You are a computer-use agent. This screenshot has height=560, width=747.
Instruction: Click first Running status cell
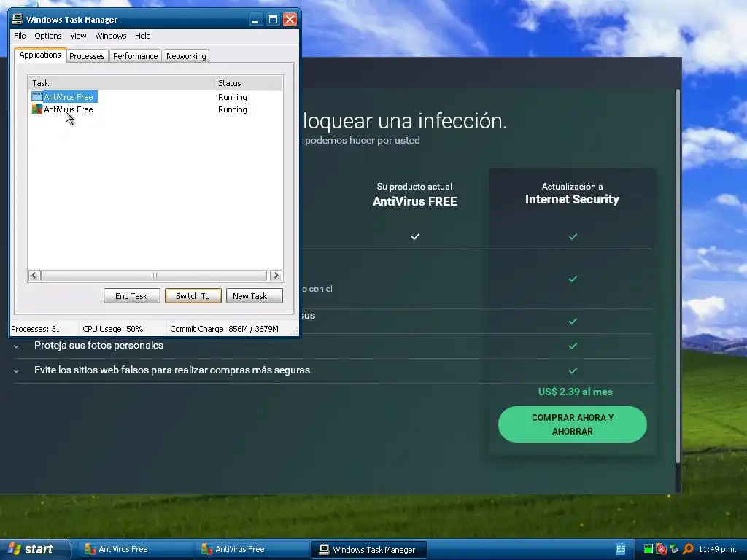pos(233,97)
